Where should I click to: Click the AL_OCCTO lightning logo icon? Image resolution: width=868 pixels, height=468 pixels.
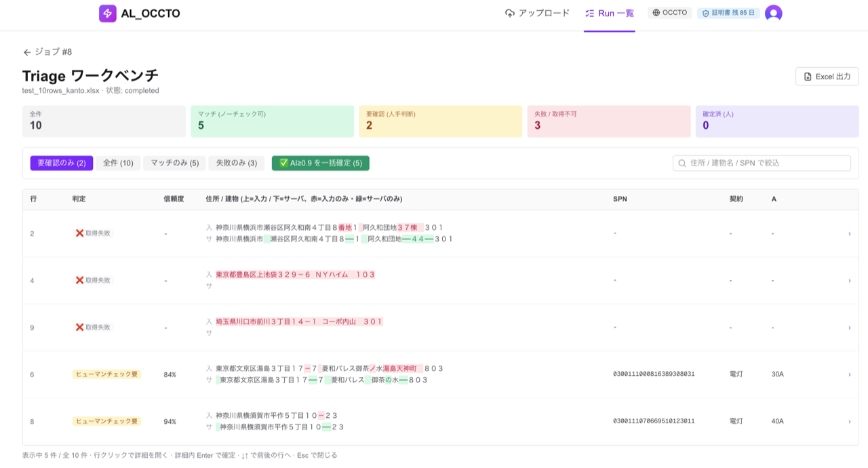(x=107, y=13)
